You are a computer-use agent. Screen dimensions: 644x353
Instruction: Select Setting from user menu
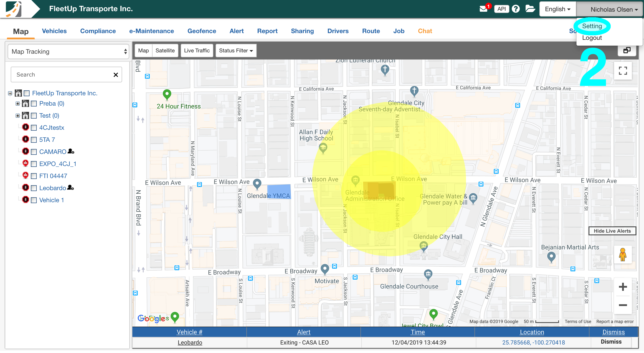click(x=592, y=26)
